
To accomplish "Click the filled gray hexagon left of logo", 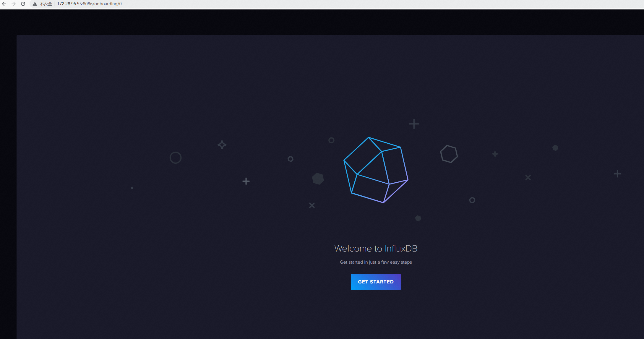I will pyautogui.click(x=318, y=179).
